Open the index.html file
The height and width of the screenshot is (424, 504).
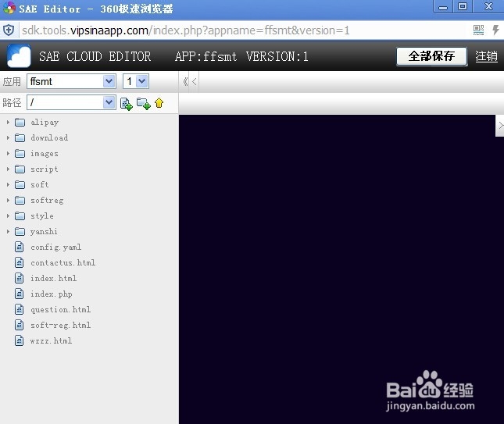click(53, 278)
